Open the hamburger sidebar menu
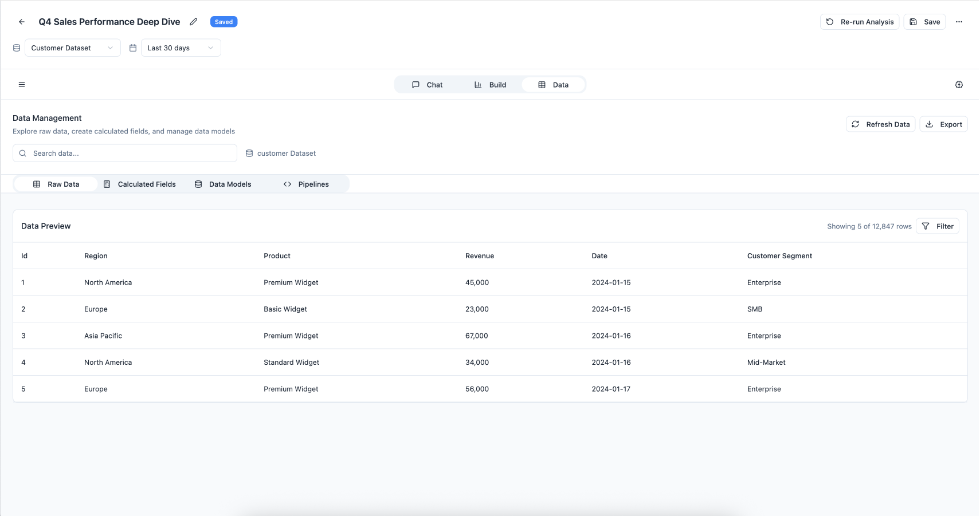 click(x=22, y=85)
